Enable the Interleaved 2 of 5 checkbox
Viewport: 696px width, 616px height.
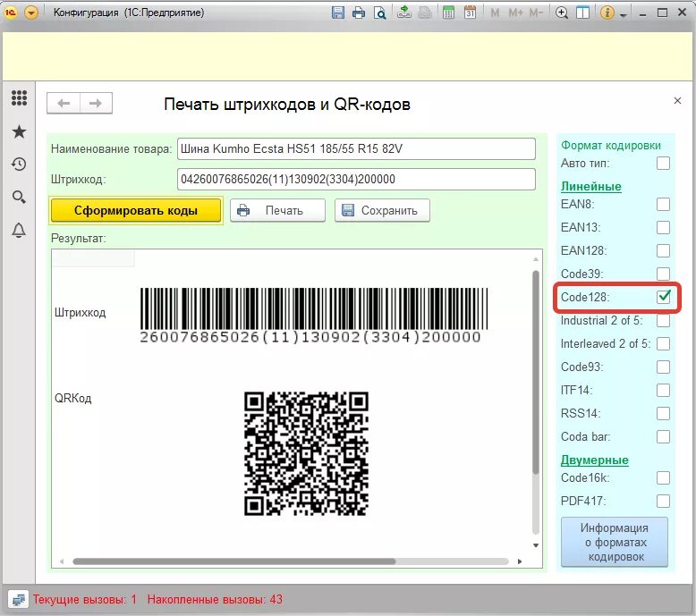[663, 343]
